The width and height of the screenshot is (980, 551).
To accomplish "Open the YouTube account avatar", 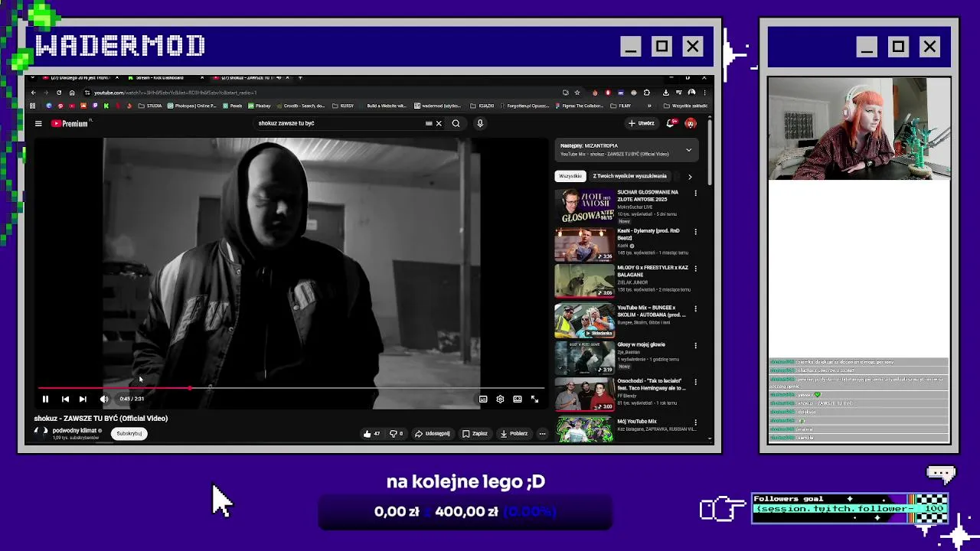I will [691, 123].
